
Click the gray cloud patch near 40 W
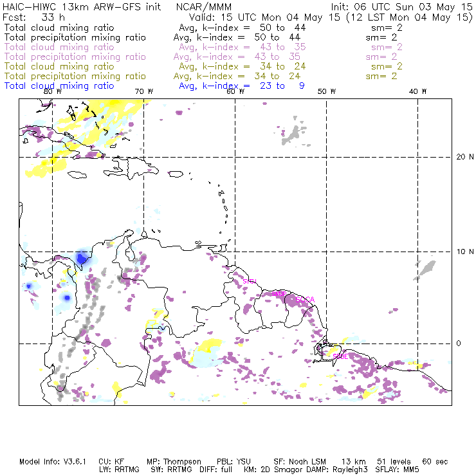425,270
